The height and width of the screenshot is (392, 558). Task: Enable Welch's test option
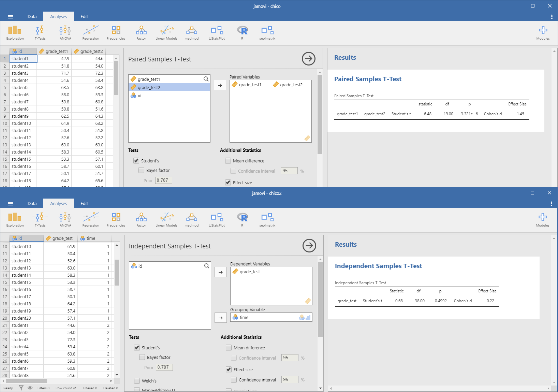137,381
